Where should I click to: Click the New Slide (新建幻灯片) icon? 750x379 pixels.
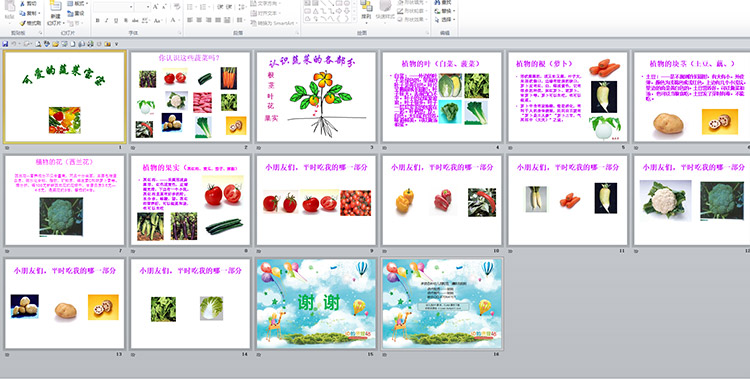56,6
